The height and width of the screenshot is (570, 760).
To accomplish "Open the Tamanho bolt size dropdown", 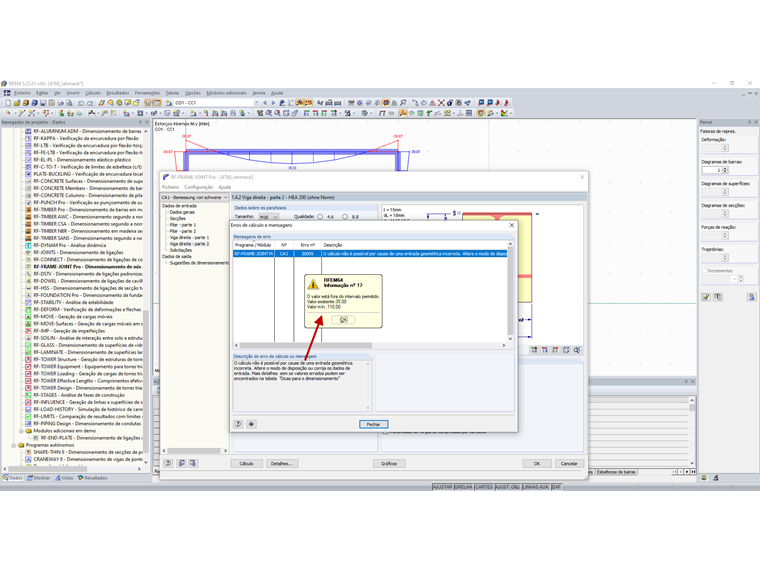I will 275,217.
